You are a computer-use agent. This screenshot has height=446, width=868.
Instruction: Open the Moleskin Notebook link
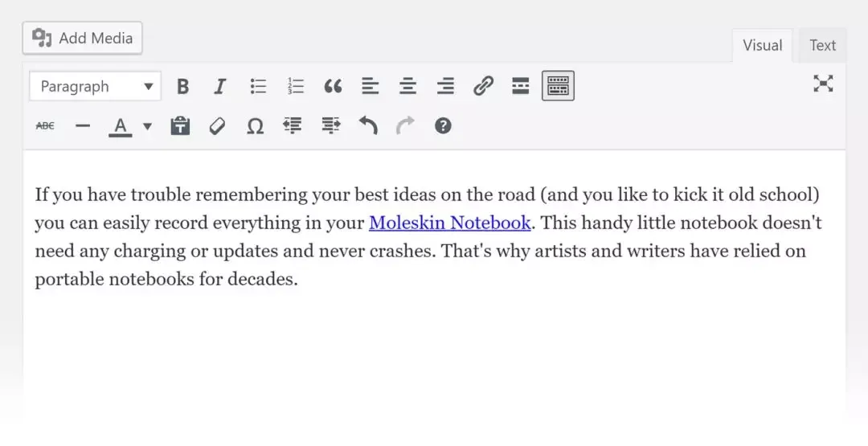[449, 223]
